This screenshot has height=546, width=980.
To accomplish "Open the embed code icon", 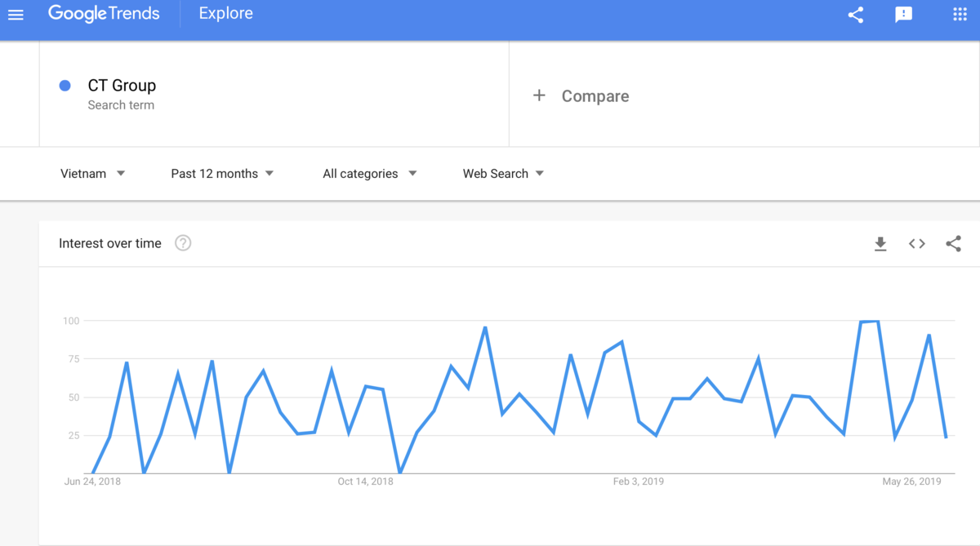I will pyautogui.click(x=917, y=243).
